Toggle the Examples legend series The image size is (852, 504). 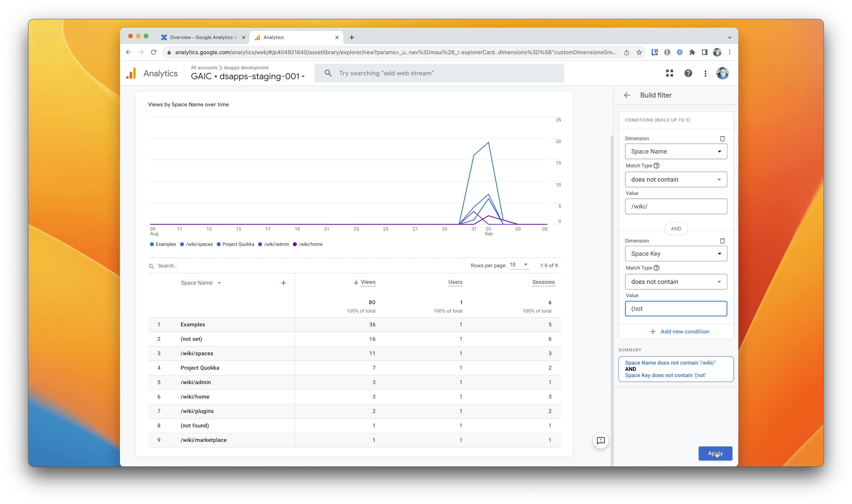163,244
